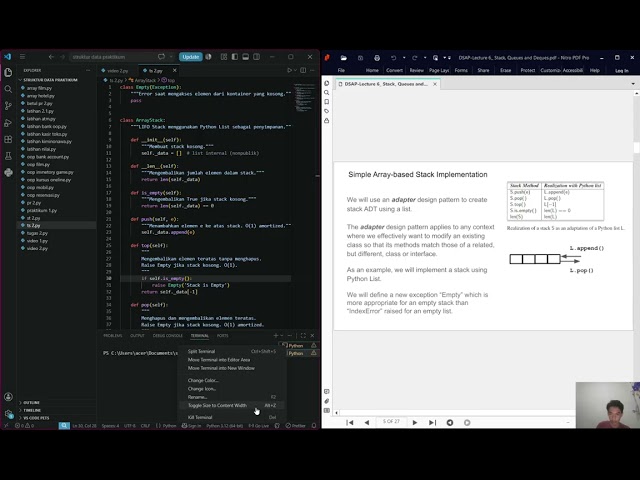Open the Manage gear icon in VS Code
Viewport: 640px width, 480px height.
pos(8,413)
